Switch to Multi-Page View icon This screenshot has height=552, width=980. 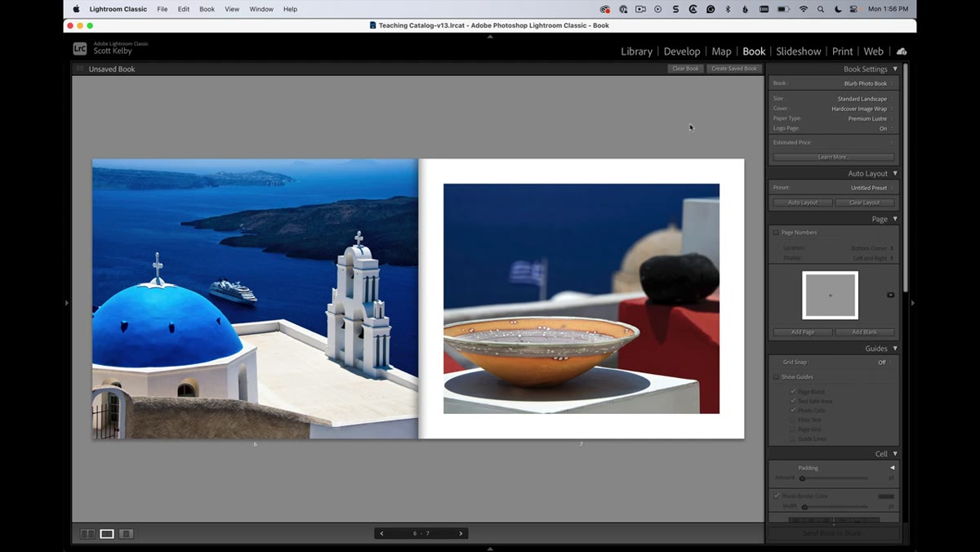point(87,534)
